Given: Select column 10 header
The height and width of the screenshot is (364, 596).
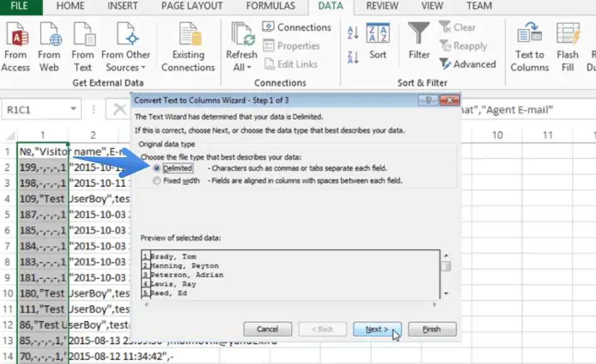Looking at the screenshot, I should tap(497, 135).
